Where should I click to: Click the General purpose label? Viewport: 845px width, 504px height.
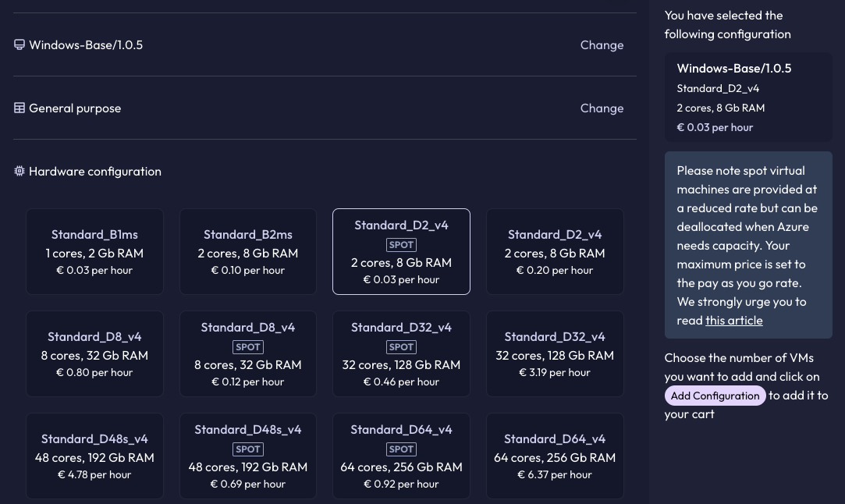[75, 108]
